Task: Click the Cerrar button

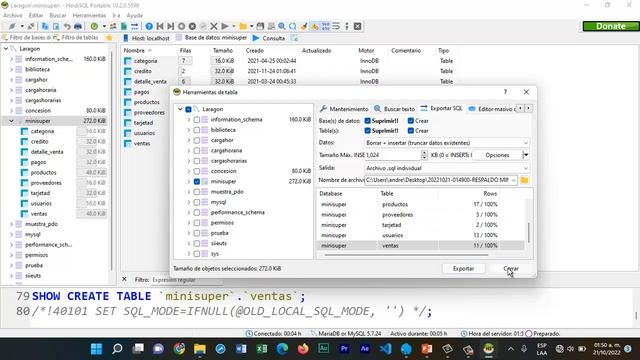Action: coord(511,269)
